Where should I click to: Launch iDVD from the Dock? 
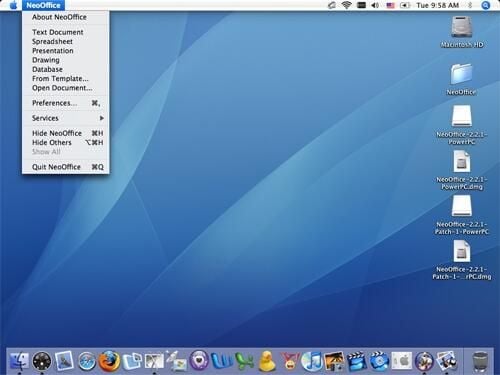click(x=379, y=361)
